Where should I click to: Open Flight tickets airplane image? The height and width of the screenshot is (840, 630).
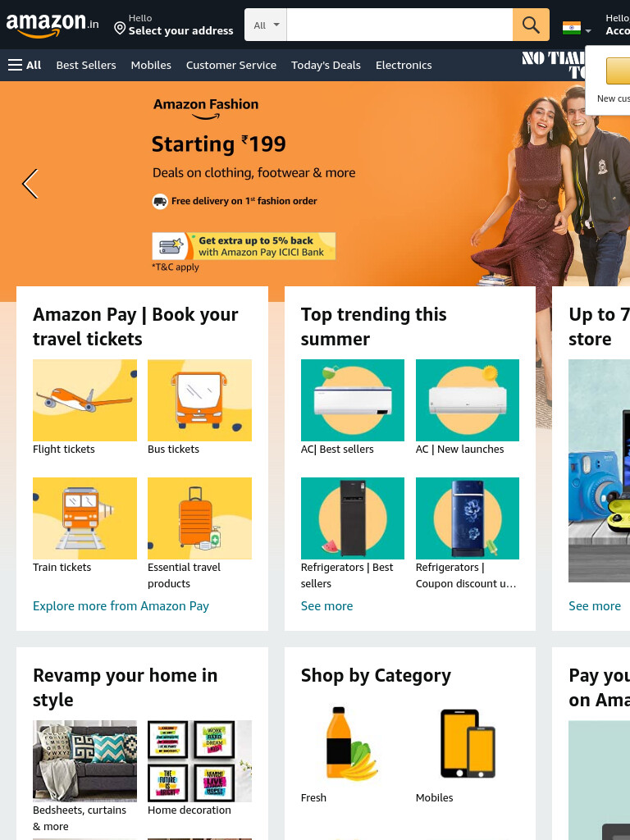(84, 400)
